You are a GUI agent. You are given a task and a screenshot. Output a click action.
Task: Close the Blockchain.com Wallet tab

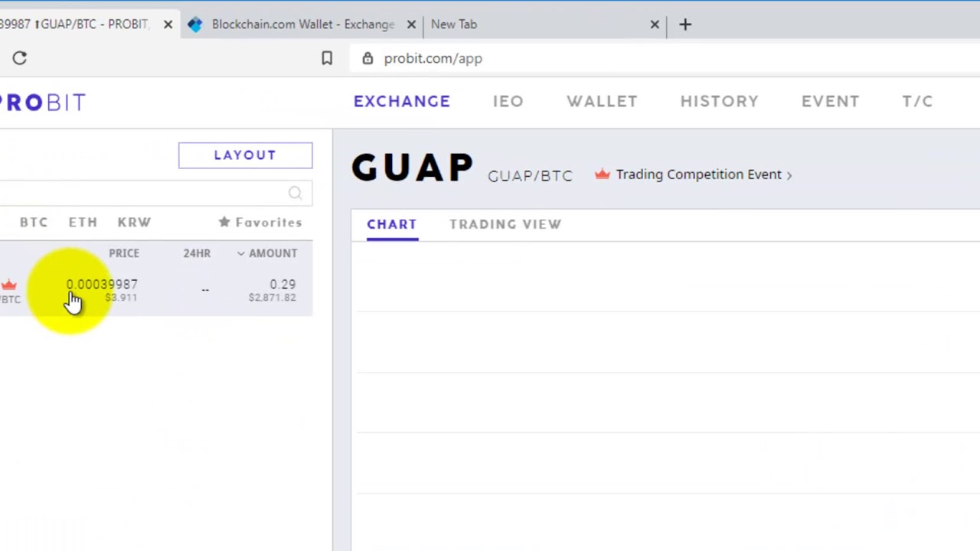[411, 24]
